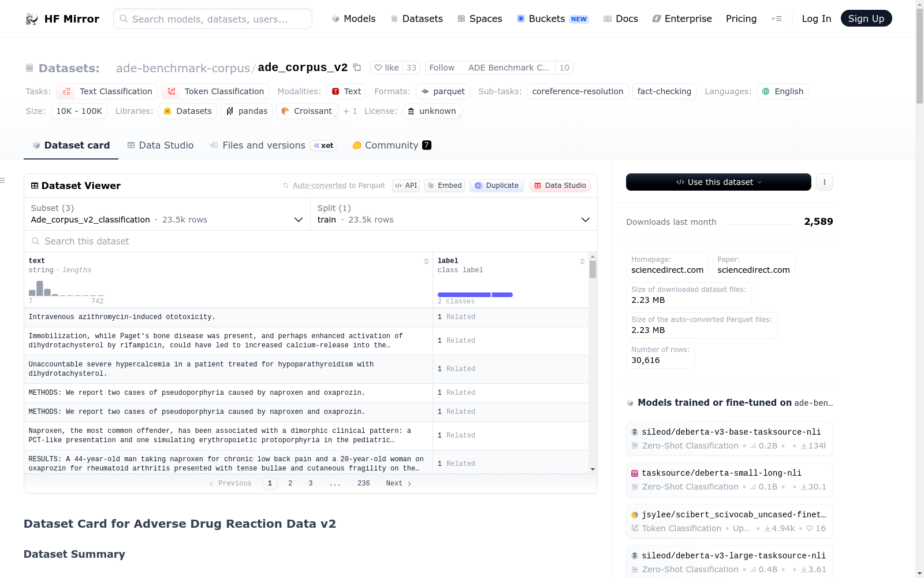Follow ADE Benchmark Corpus organization
Image resolution: width=924 pixels, height=578 pixels.
click(490, 68)
